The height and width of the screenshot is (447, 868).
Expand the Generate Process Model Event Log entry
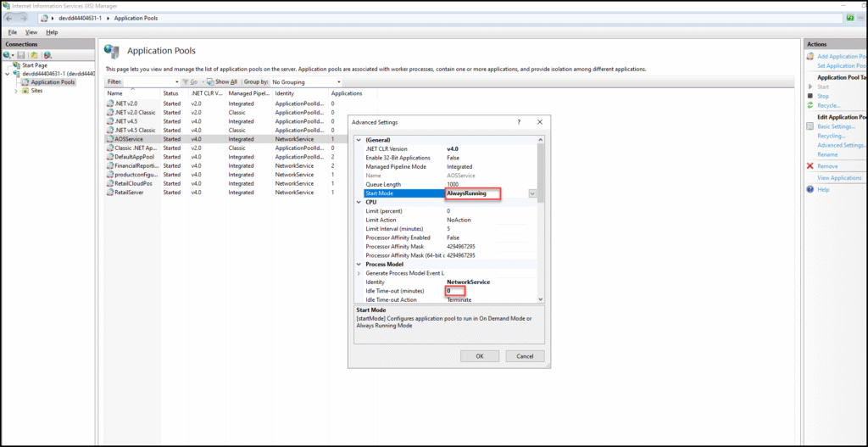(359, 273)
